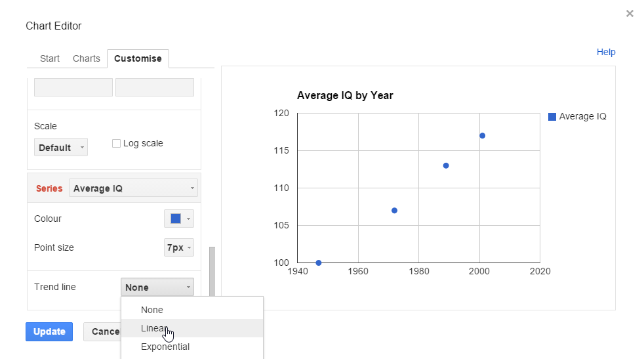Image resolution: width=644 pixels, height=359 pixels.
Task: Close the Chart Editor dialog
Action: click(x=630, y=14)
